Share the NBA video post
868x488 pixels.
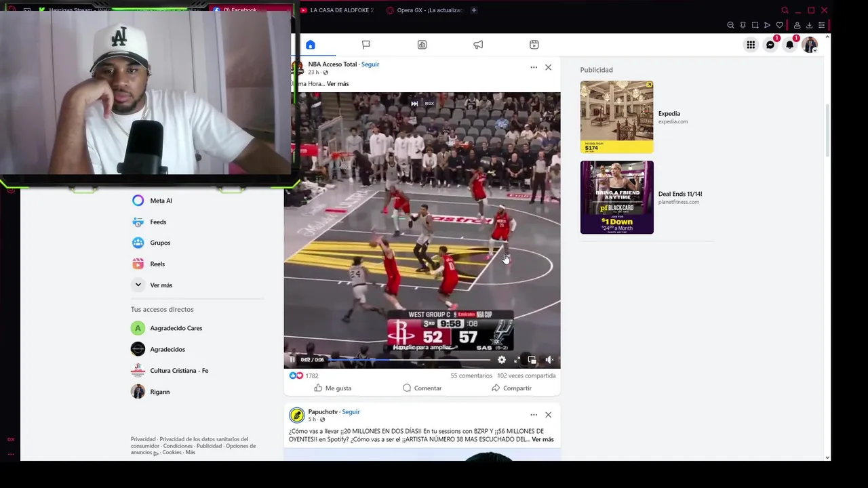click(x=511, y=388)
